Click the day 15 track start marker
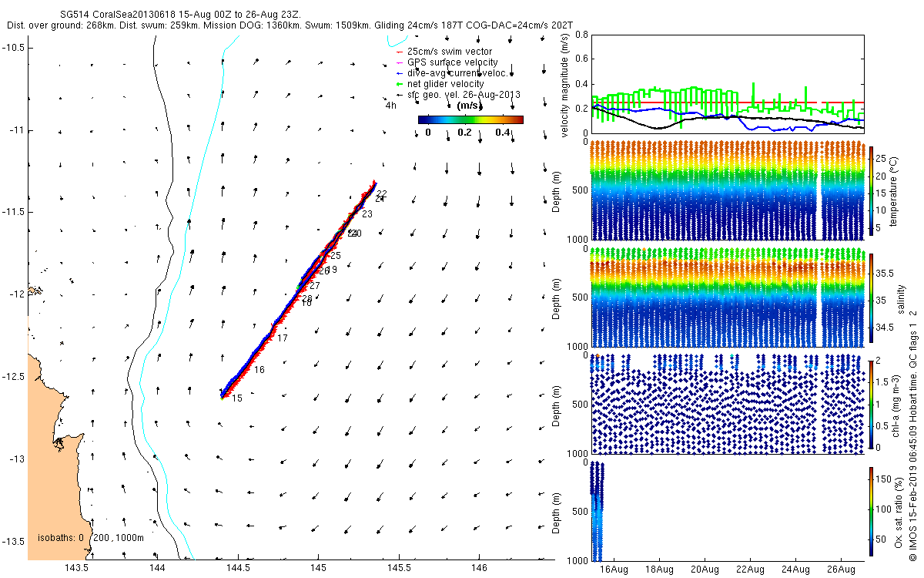Image resolution: width=924 pixels, height=578 pixels. (x=237, y=398)
